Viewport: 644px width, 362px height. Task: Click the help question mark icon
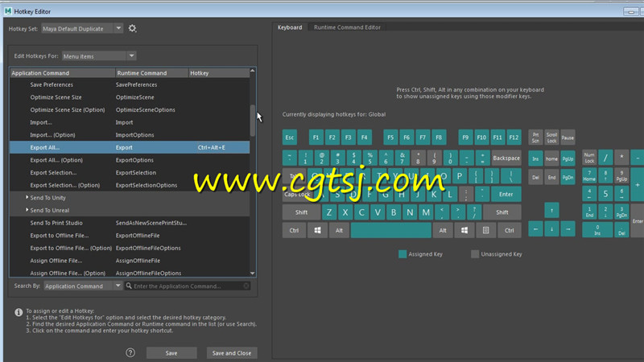(130, 352)
